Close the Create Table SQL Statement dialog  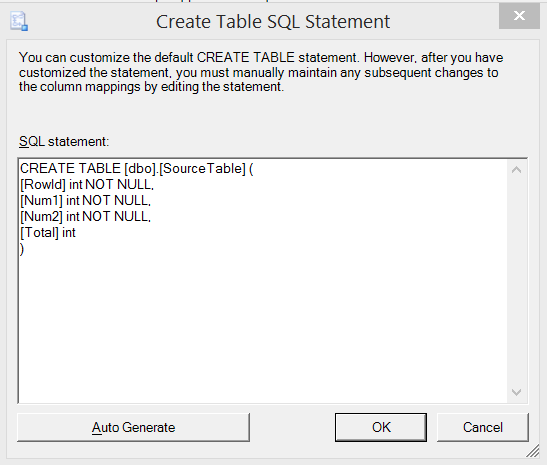point(519,16)
